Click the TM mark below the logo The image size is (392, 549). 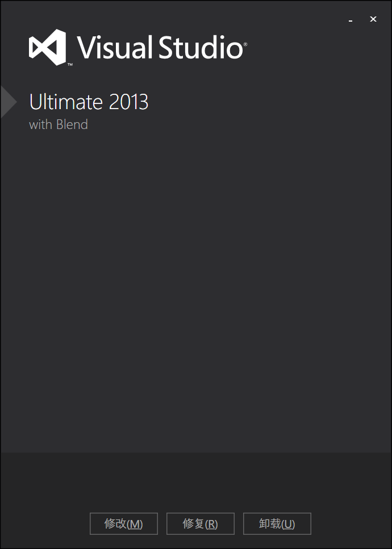(70, 65)
